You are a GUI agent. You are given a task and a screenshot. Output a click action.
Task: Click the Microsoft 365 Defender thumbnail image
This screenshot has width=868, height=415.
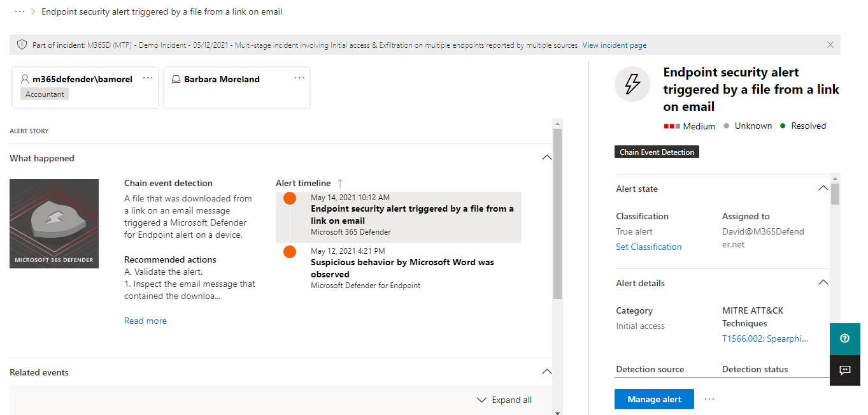click(x=54, y=223)
